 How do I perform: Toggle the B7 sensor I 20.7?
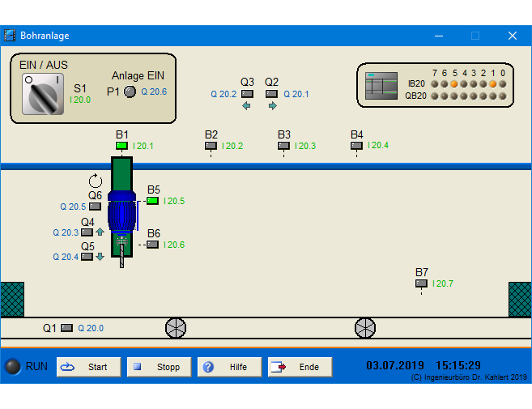point(421,283)
